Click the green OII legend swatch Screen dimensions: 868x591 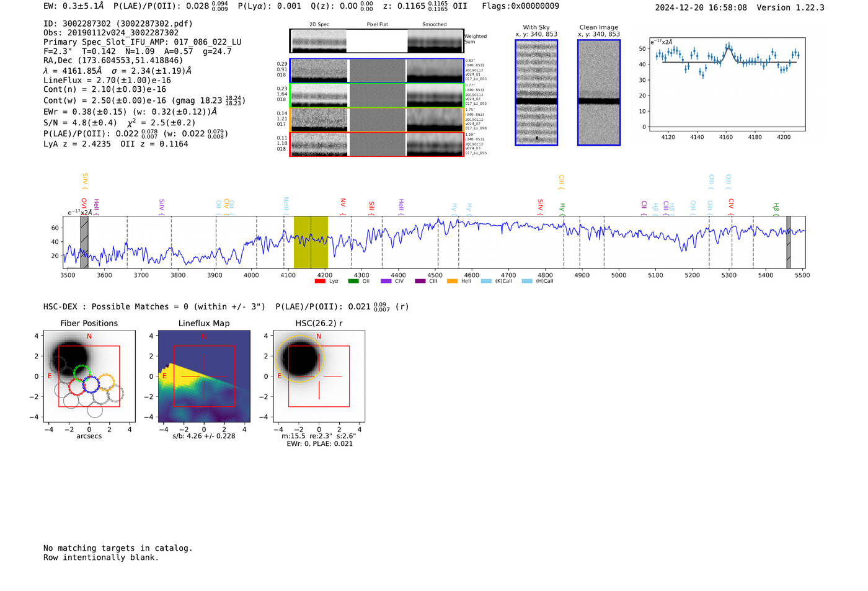tap(353, 282)
